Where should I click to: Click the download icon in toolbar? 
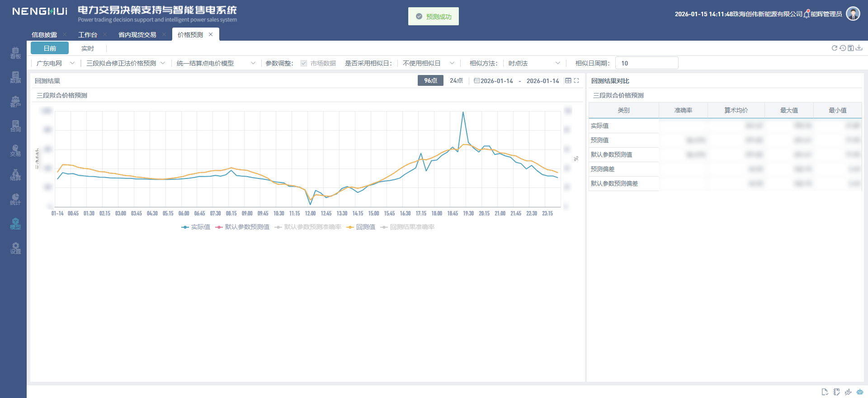click(x=859, y=48)
